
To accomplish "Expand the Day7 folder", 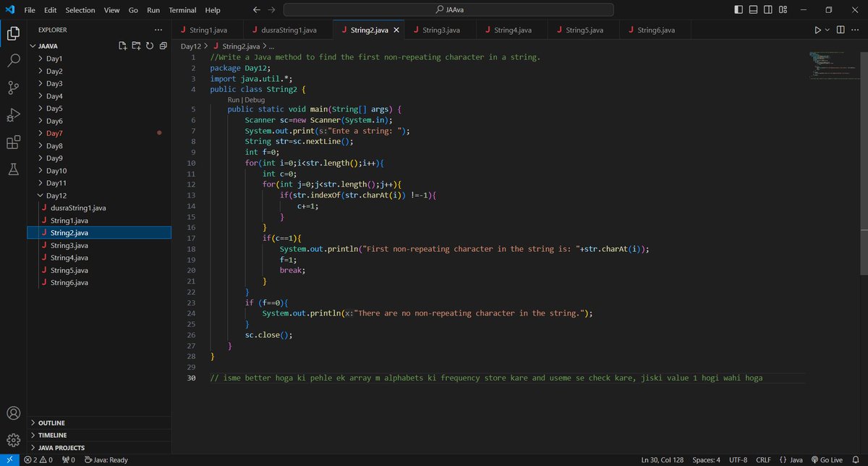I will (100, 133).
